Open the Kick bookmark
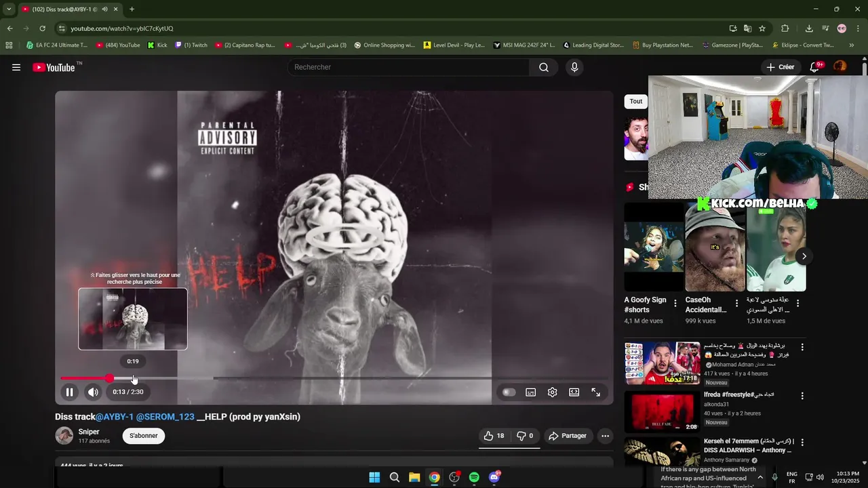Viewport: 868px width, 488px height. 157,45
